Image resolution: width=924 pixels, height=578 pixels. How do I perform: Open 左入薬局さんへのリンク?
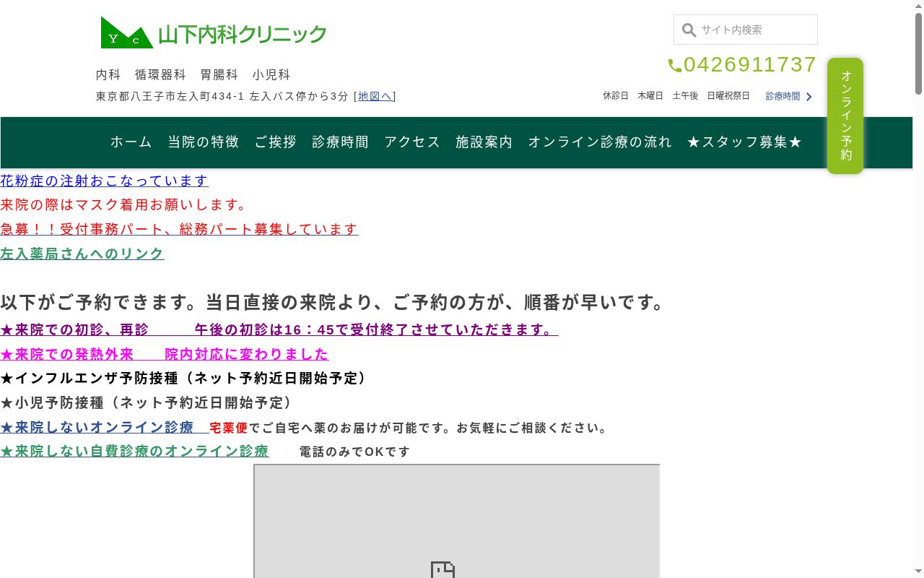coord(82,254)
